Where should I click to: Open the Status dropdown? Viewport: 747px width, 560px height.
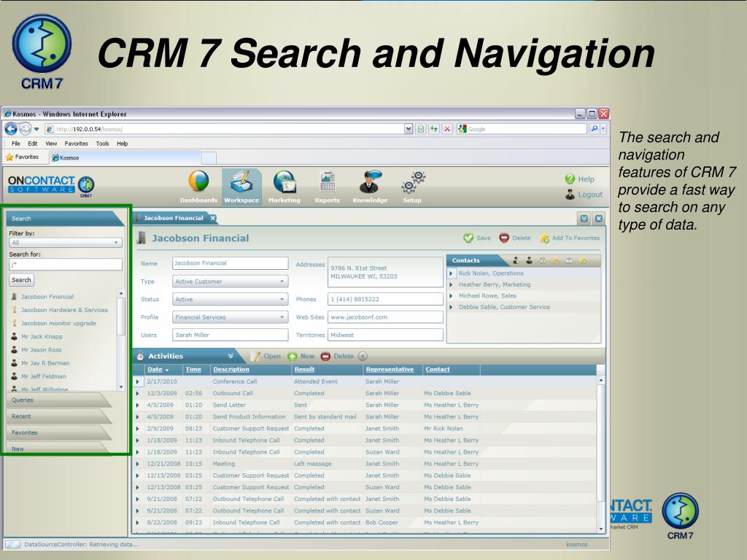230,299
